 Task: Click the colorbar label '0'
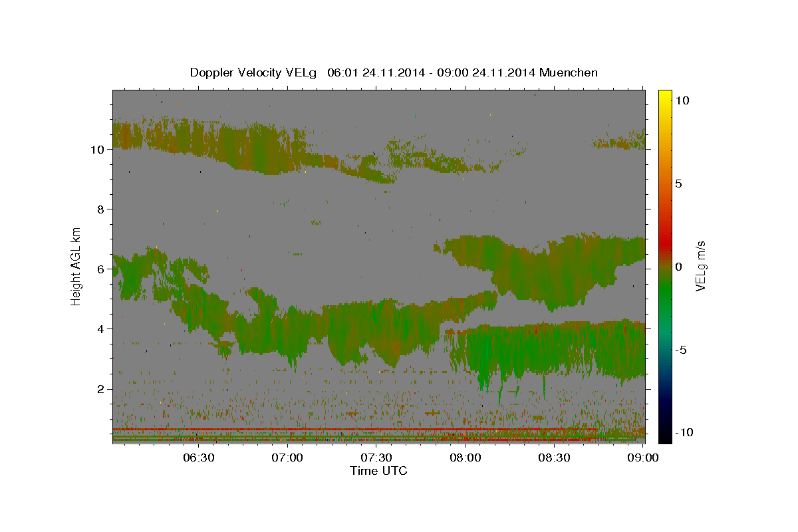tap(678, 266)
